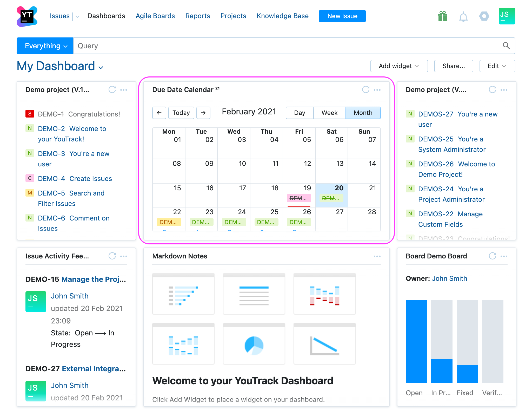This screenshot has height=416, width=532.
Task: Click the search magnifier icon
Action: [506, 46]
